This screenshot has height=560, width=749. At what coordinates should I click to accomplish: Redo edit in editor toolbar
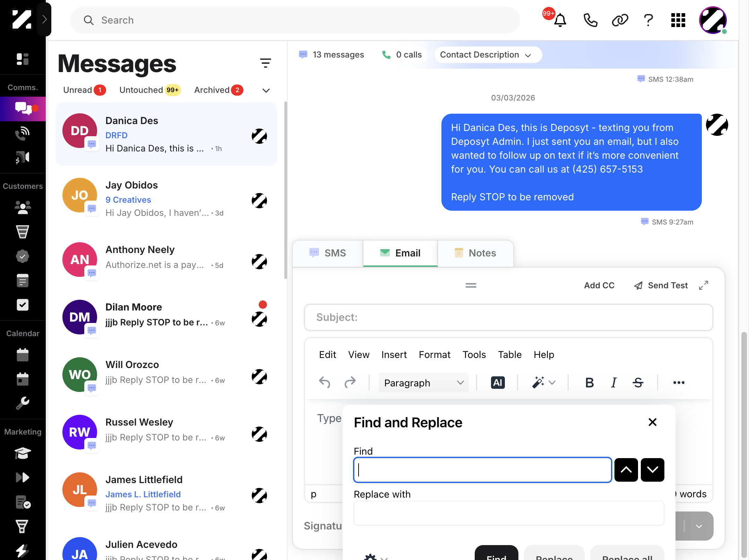pyautogui.click(x=350, y=383)
